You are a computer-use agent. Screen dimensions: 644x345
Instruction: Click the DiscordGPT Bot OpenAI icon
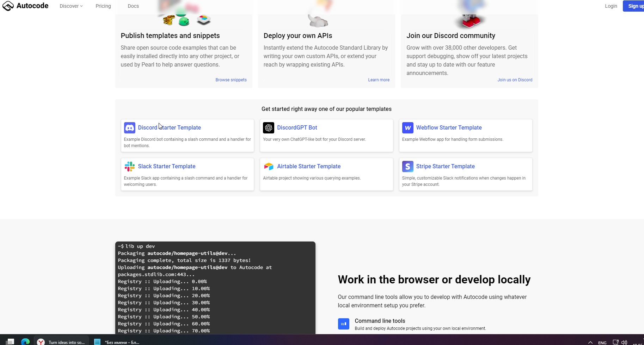(x=269, y=128)
